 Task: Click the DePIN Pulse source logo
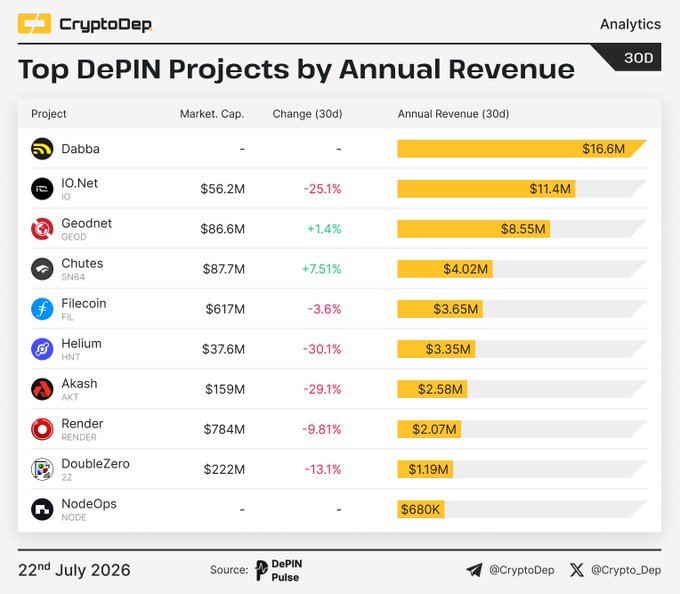click(278, 570)
